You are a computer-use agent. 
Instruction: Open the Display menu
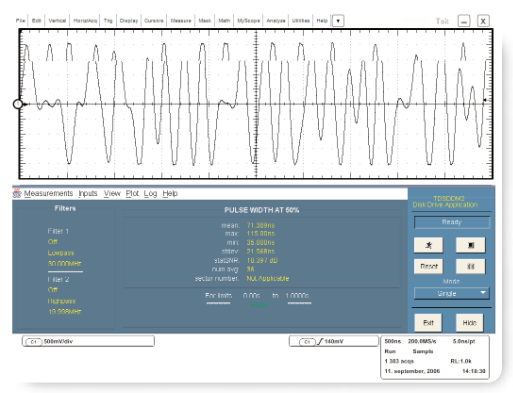(x=129, y=21)
